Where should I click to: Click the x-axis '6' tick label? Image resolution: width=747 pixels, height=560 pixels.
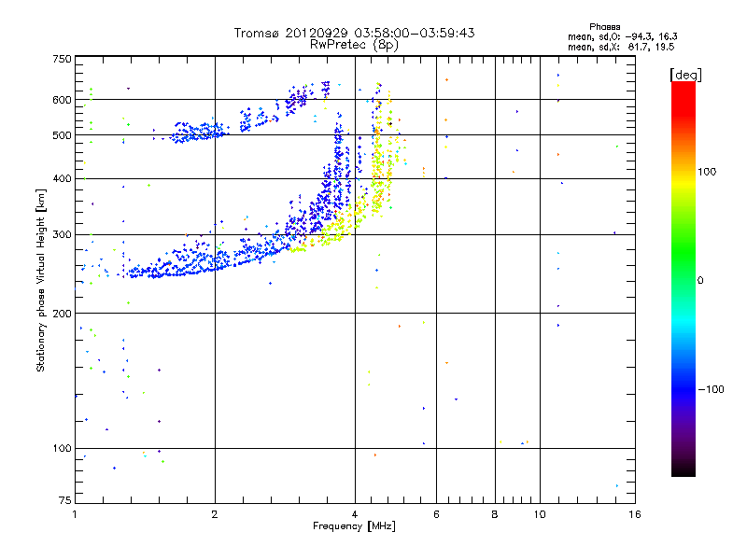(436, 514)
